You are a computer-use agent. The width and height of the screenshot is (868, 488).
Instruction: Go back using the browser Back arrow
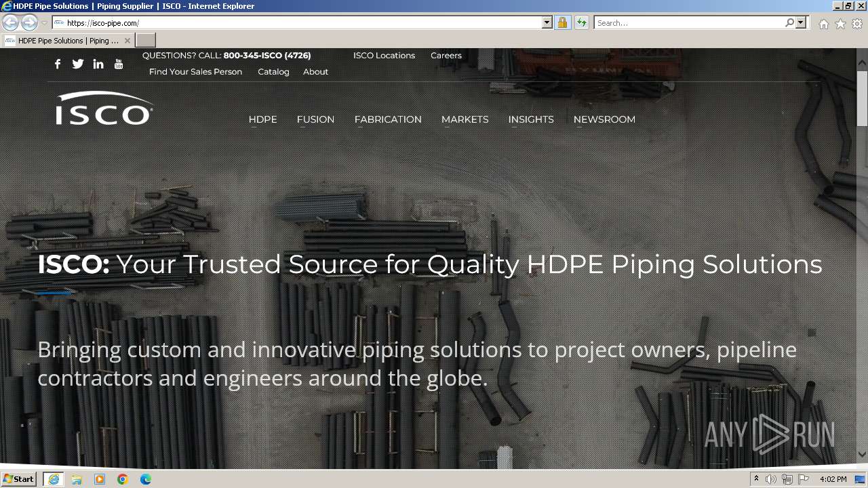(x=11, y=22)
